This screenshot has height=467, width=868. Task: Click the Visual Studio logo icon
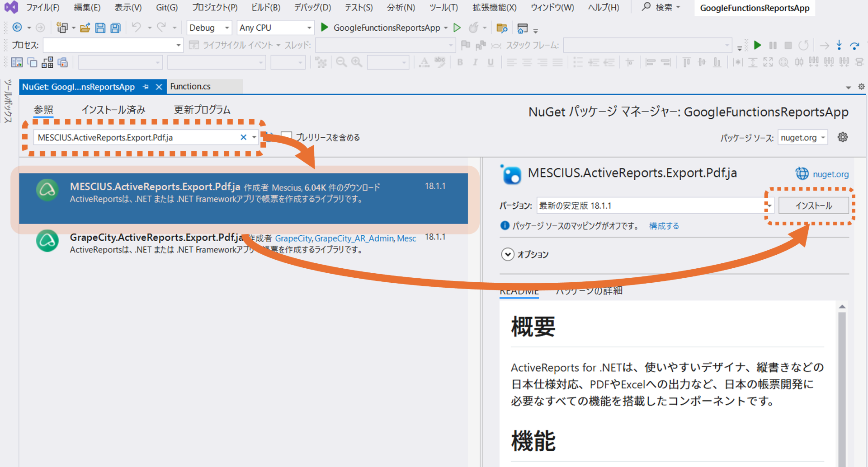click(x=11, y=7)
